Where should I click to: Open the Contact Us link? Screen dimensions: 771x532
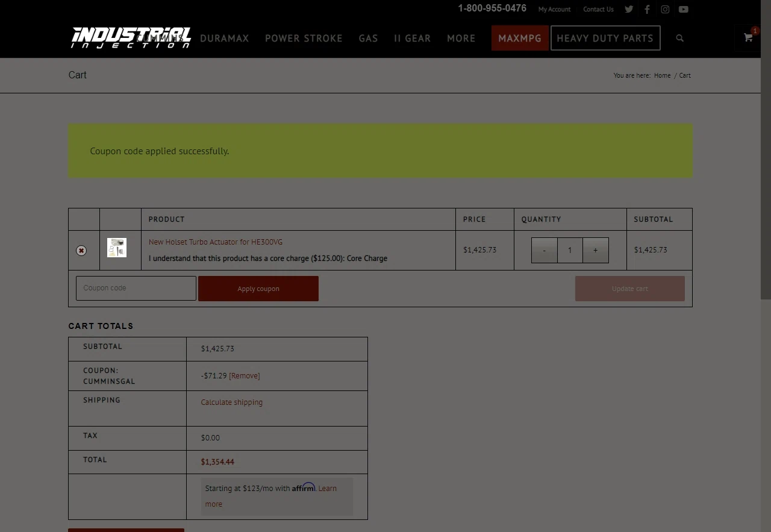(598, 9)
